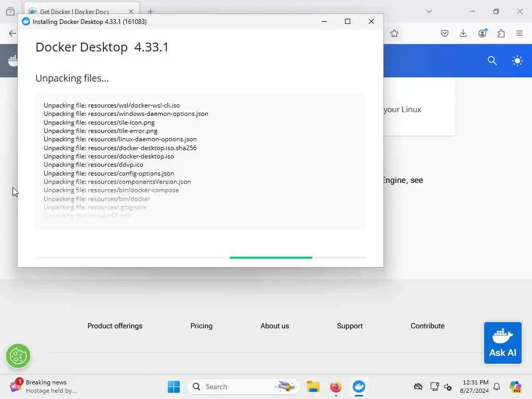Switch to Docker installer taskbar icon

pos(358,387)
